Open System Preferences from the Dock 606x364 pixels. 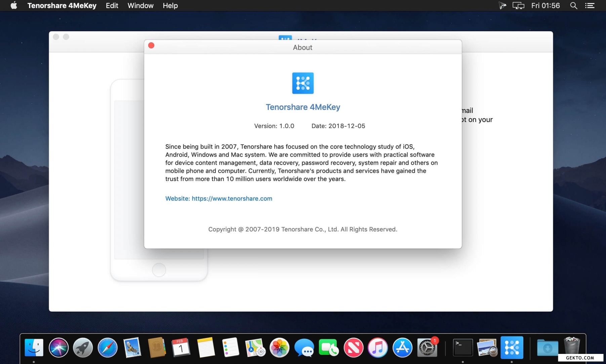pyautogui.click(x=427, y=347)
